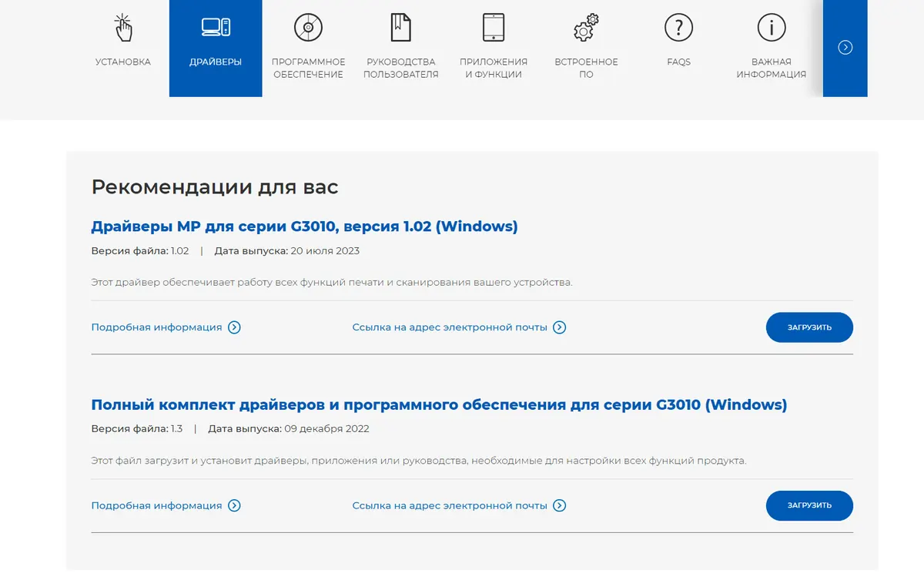This screenshot has height=587, width=924.
Task: Click the pointing hand icon for Установка
Action: (x=123, y=28)
